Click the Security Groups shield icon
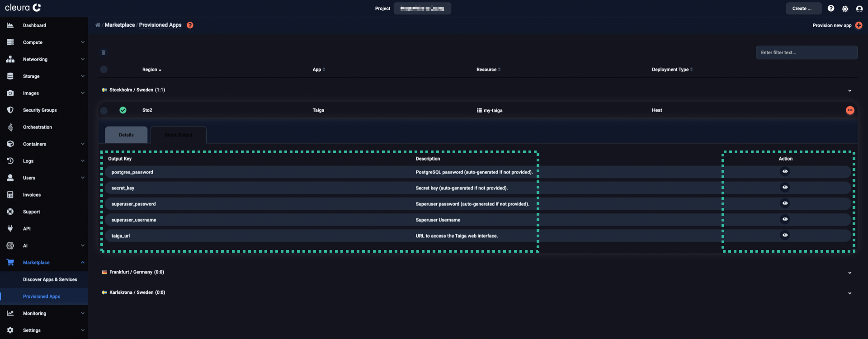The width and height of the screenshot is (868, 339). (10, 110)
